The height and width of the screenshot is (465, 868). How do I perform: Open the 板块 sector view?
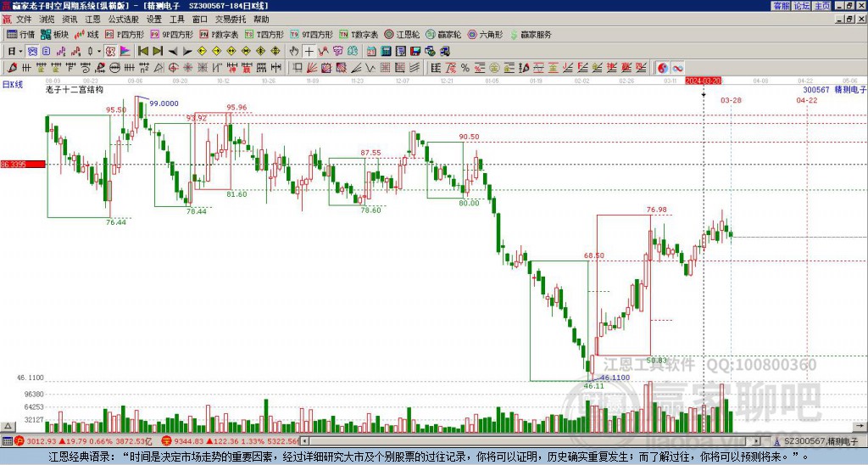click(x=54, y=34)
